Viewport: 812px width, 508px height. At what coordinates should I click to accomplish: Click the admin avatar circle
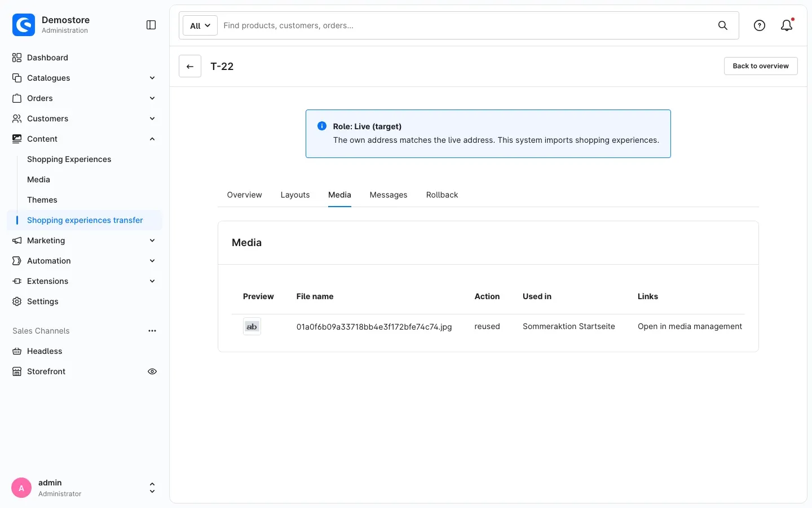[x=21, y=488]
